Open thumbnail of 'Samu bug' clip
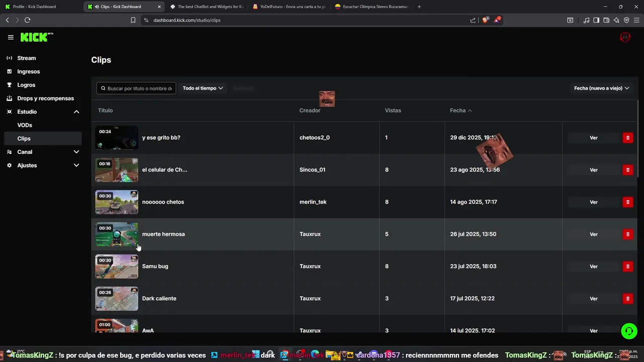The height and width of the screenshot is (362, 644). pyautogui.click(x=117, y=266)
